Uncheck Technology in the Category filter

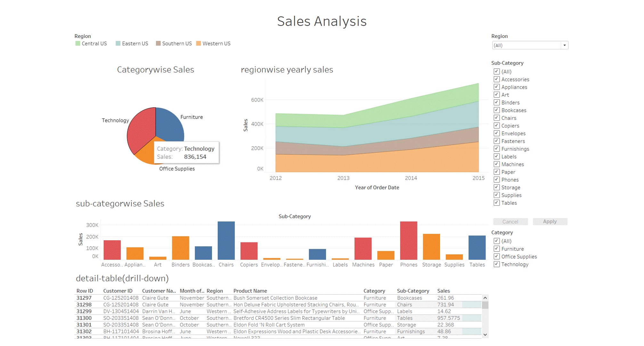click(x=496, y=264)
